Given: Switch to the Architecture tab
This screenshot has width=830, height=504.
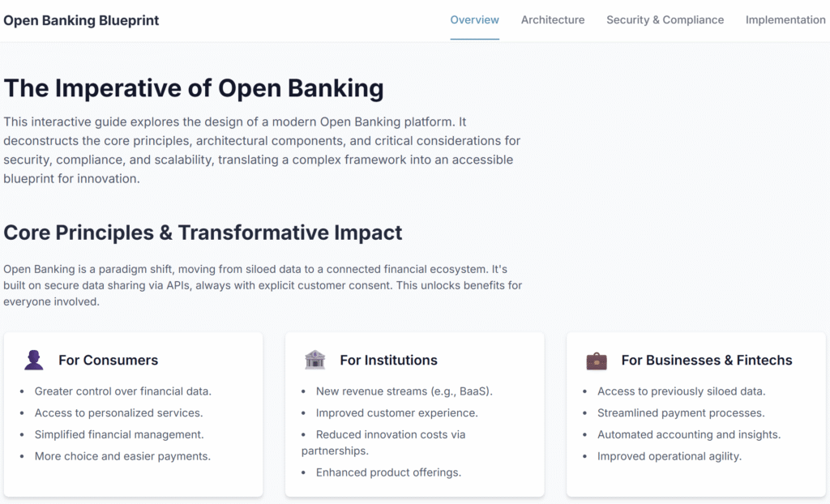Looking at the screenshot, I should (553, 20).
